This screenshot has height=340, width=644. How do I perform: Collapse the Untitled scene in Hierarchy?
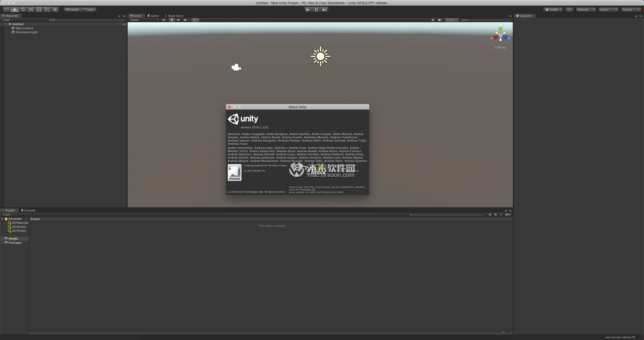[6, 24]
